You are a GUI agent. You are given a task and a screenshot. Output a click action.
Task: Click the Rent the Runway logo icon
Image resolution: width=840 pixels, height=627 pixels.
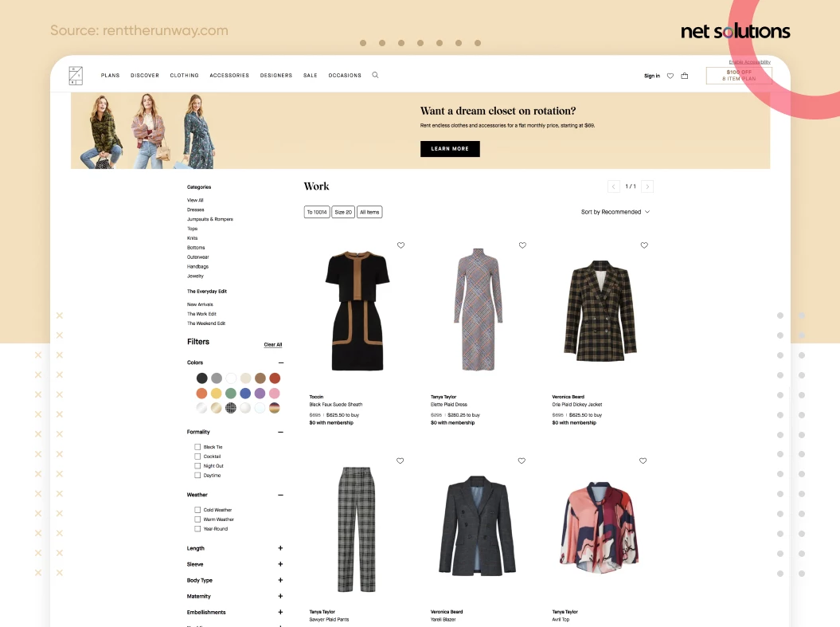coord(76,76)
